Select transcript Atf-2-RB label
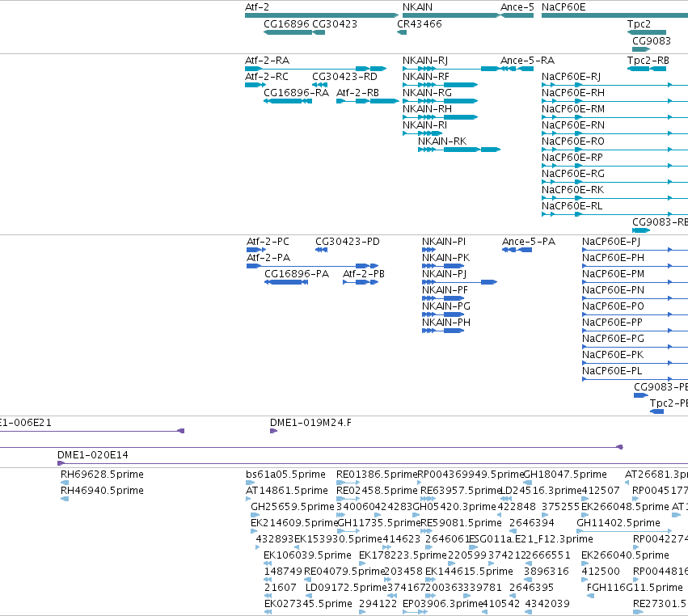Image resolution: width=688 pixels, height=616 pixels. coord(357,93)
